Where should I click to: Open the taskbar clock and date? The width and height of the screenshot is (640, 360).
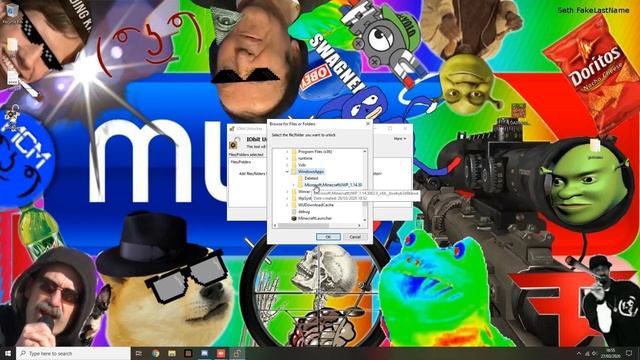[x=611, y=353]
